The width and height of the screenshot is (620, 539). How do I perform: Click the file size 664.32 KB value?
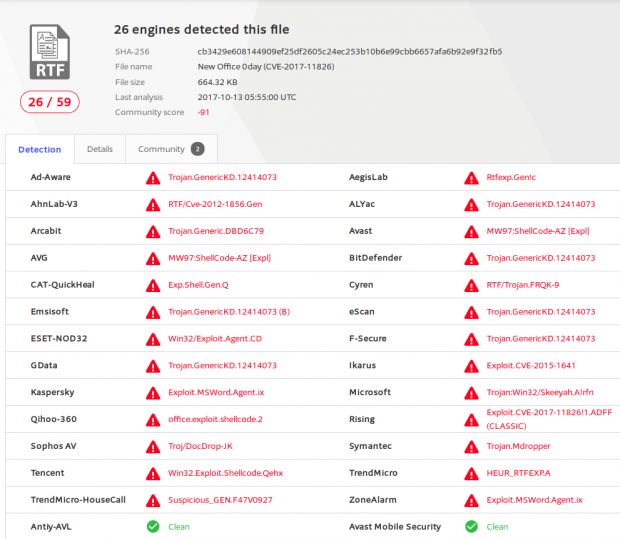tap(217, 82)
